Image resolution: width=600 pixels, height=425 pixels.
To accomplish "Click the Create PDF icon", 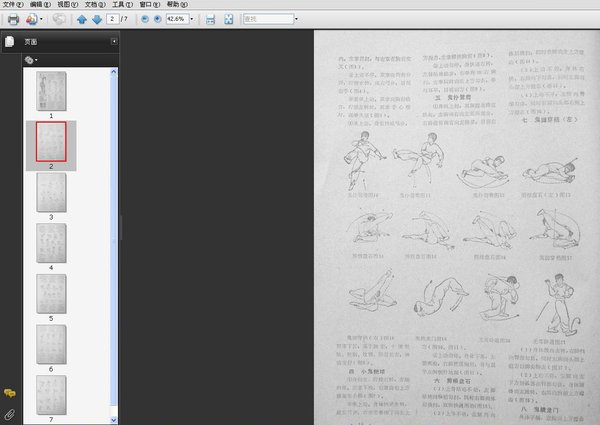I will [x=31, y=19].
